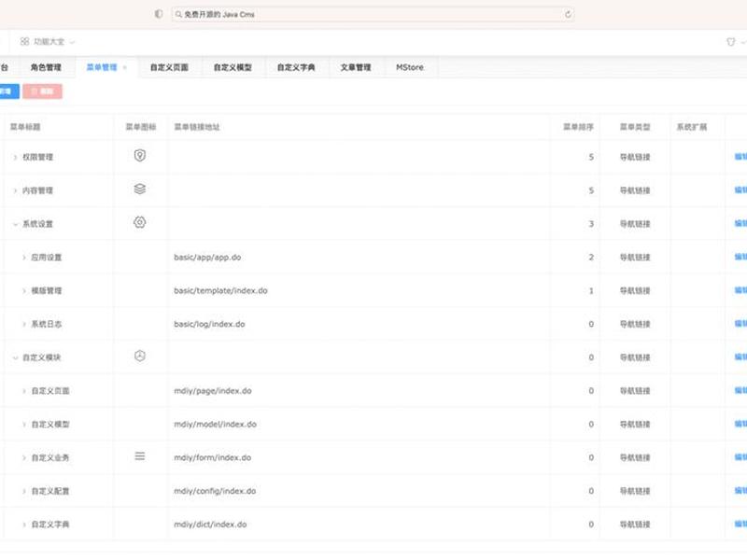Click the list-lines icon in 自定义业务 row

[x=139, y=456]
